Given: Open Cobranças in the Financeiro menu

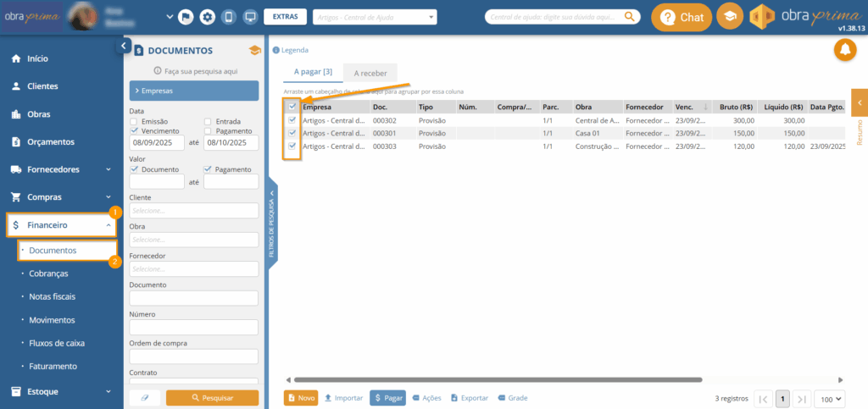Looking at the screenshot, I should 48,274.
